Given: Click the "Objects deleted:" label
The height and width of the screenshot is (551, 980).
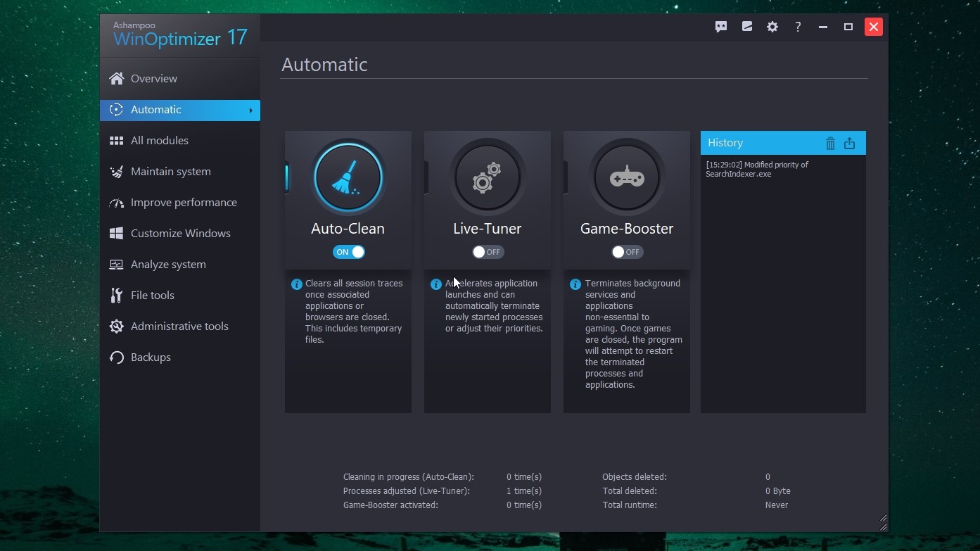Looking at the screenshot, I should coord(635,477).
